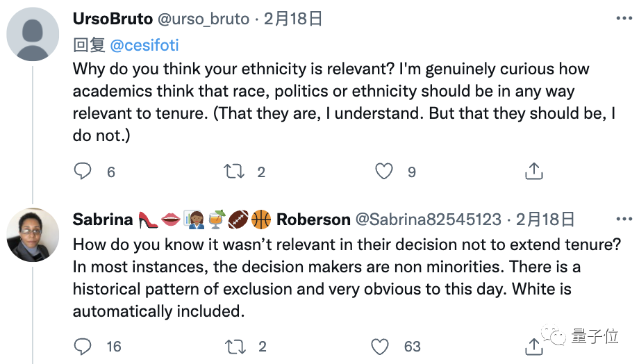Share Sabrina Roberson's tweet

(533, 345)
